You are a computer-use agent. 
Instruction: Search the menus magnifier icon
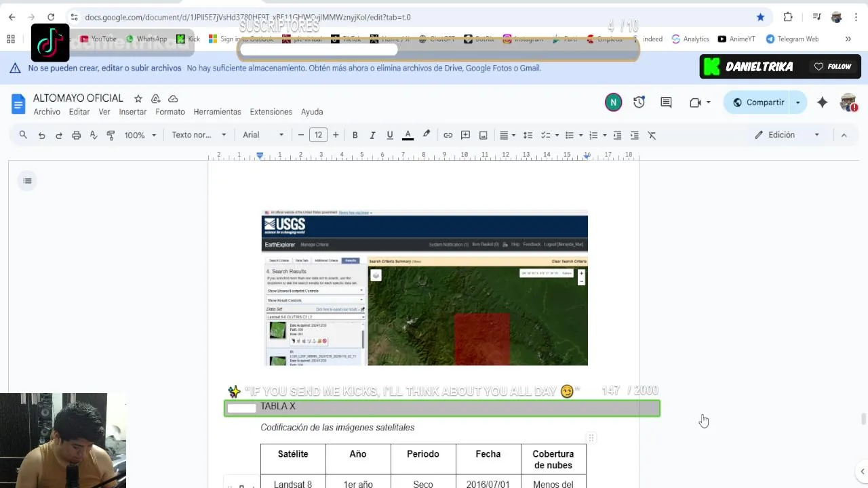coord(23,135)
